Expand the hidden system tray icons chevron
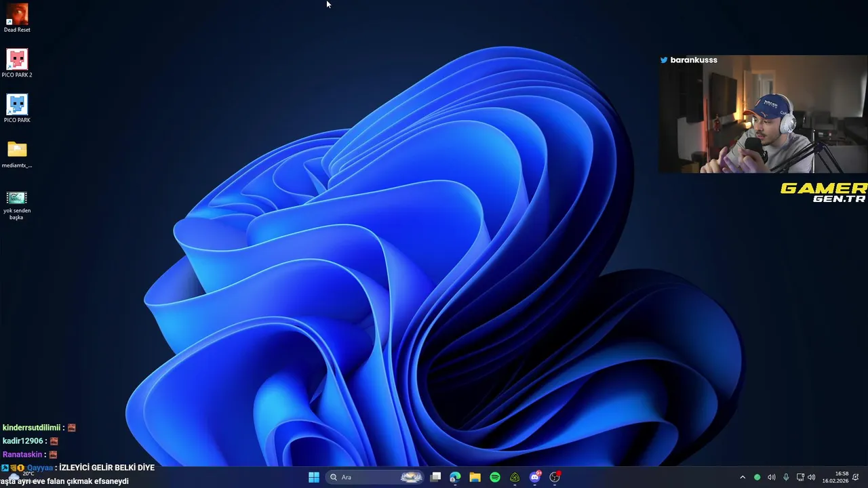 (743, 477)
